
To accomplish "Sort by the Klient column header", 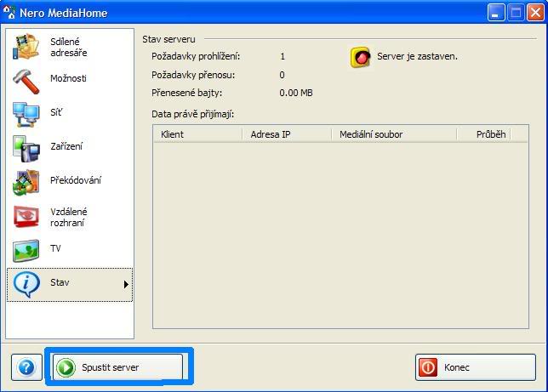I will [197, 134].
